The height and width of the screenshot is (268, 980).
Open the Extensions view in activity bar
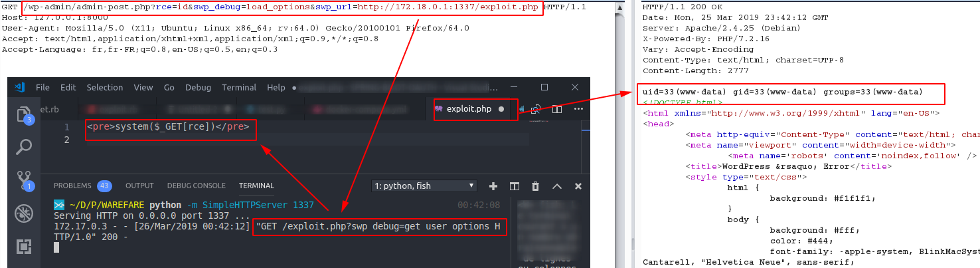[24, 247]
